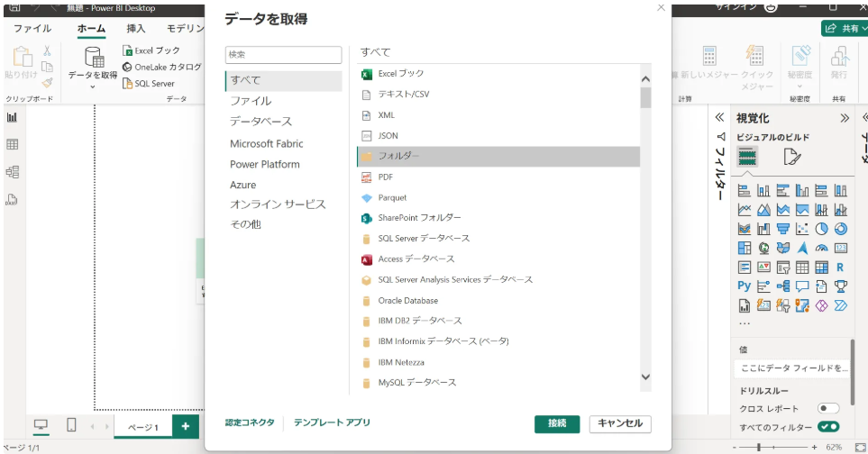The height and width of the screenshot is (454, 868).
Task: Open the Build visual fields icon
Action: (747, 157)
